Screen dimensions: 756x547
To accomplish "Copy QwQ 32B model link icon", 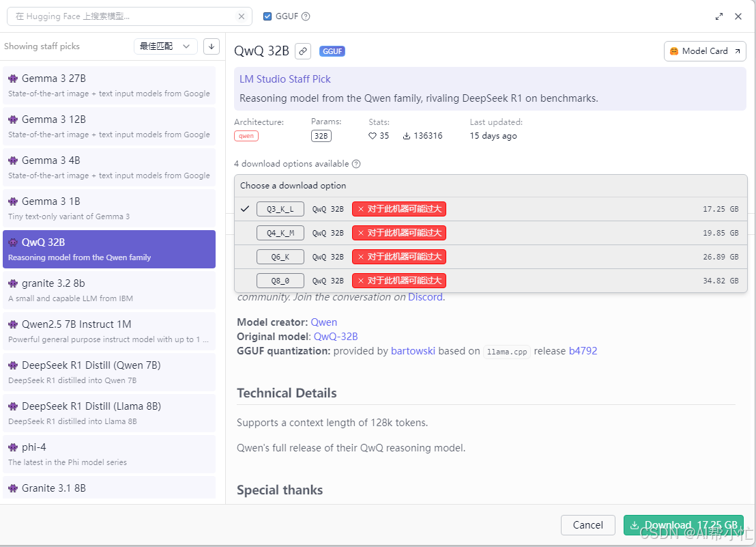I will (303, 51).
